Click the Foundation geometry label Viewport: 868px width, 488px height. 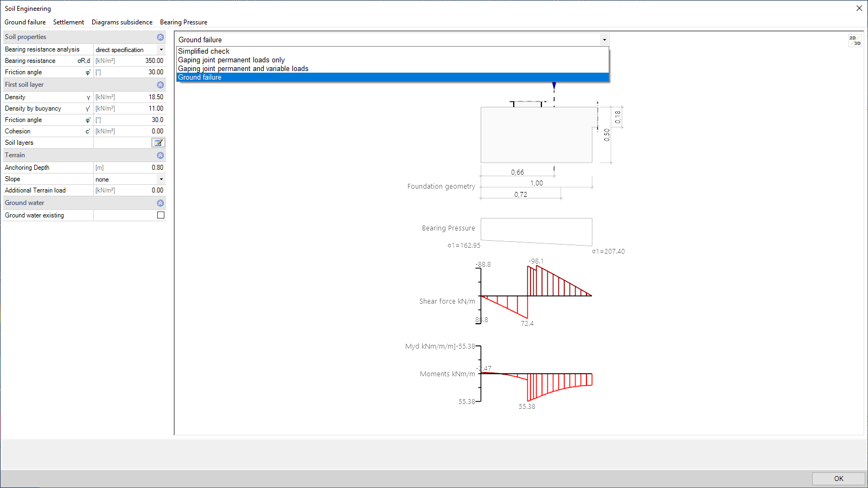click(441, 186)
